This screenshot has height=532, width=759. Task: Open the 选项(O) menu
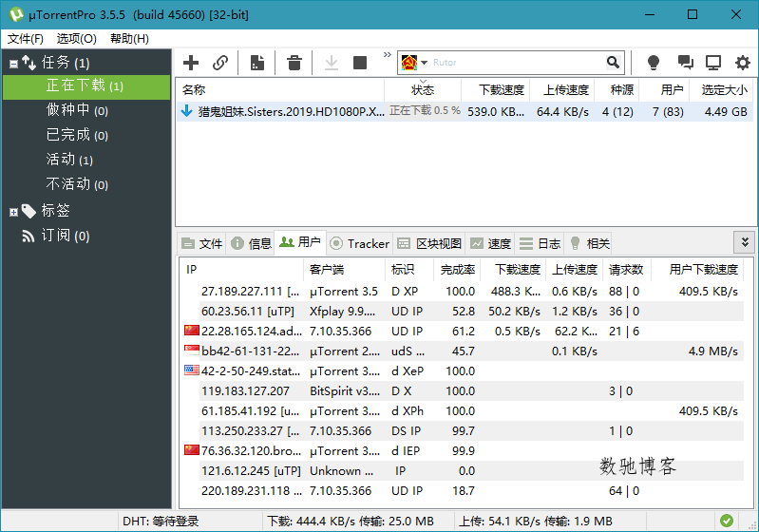pyautogui.click(x=77, y=39)
